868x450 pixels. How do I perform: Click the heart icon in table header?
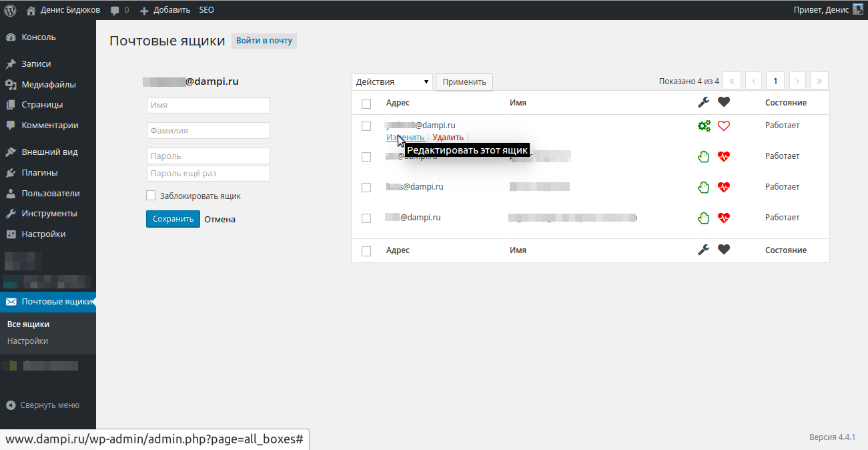click(x=724, y=102)
